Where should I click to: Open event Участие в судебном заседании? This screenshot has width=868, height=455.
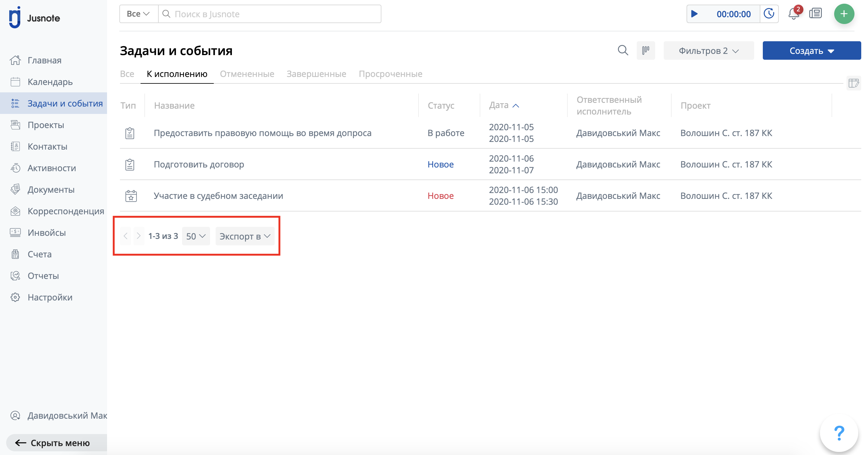[x=218, y=196]
